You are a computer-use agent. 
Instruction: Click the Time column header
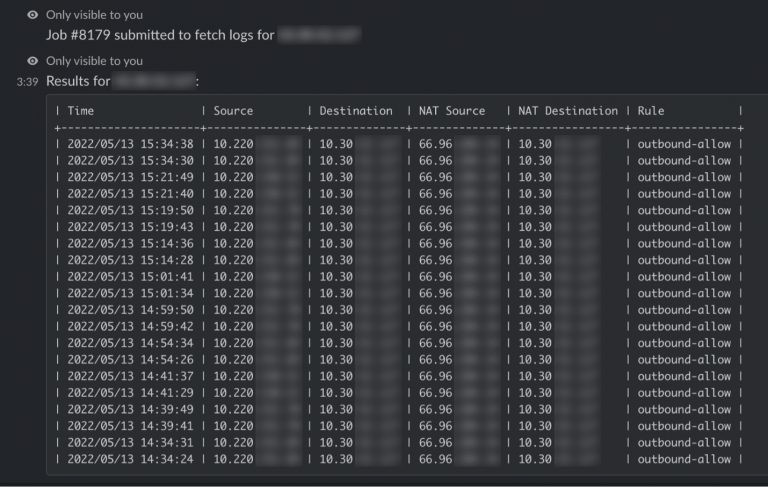click(81, 111)
